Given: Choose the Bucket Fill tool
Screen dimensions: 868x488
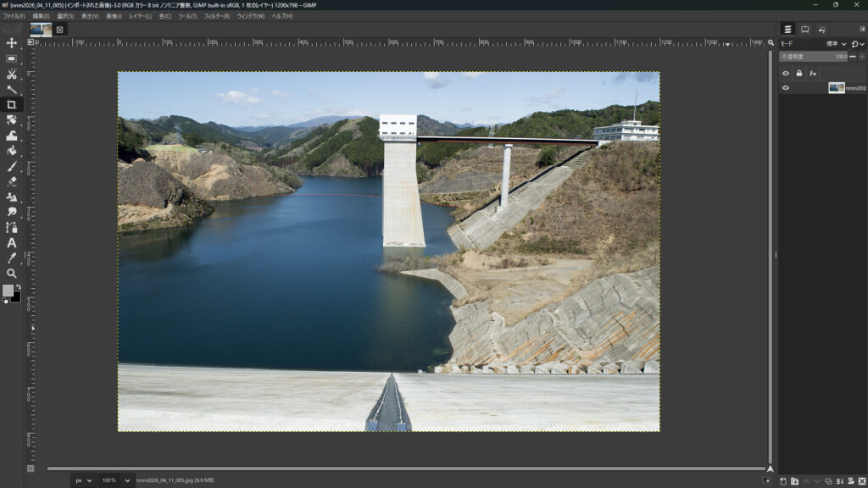Looking at the screenshot, I should point(12,151).
